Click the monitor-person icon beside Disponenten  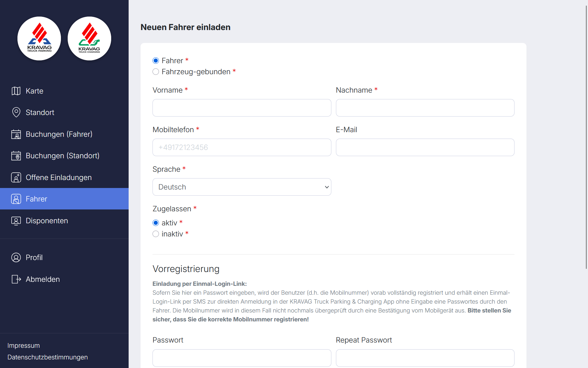pos(16,220)
